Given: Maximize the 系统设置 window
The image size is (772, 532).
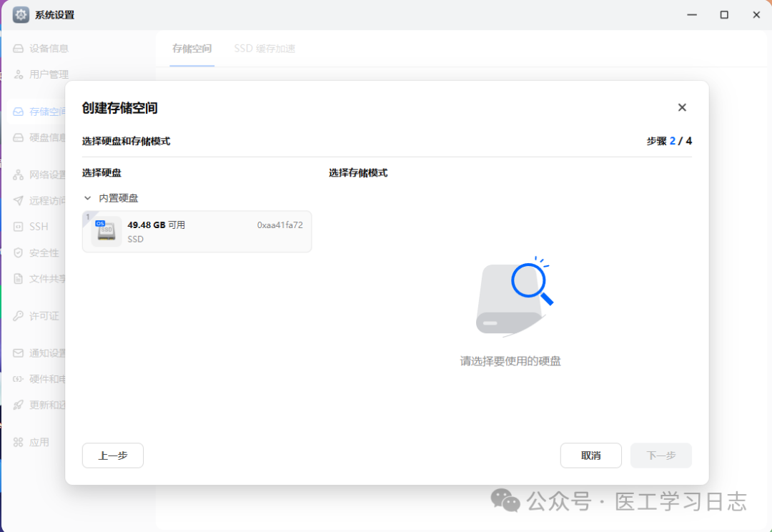Looking at the screenshot, I should click(724, 15).
